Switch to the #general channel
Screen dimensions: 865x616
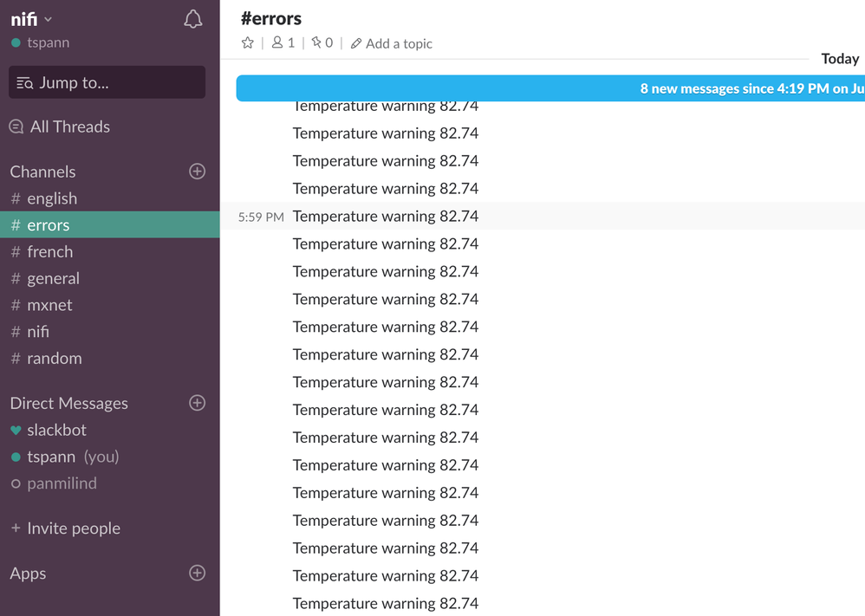point(53,278)
